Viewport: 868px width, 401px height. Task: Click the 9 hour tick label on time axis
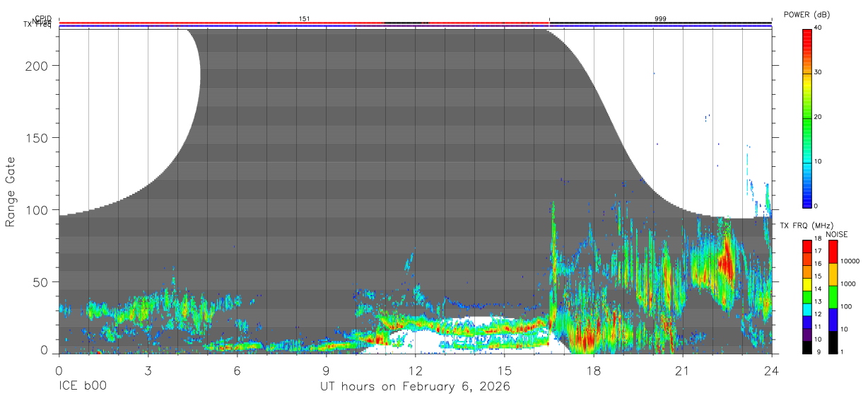326,371
